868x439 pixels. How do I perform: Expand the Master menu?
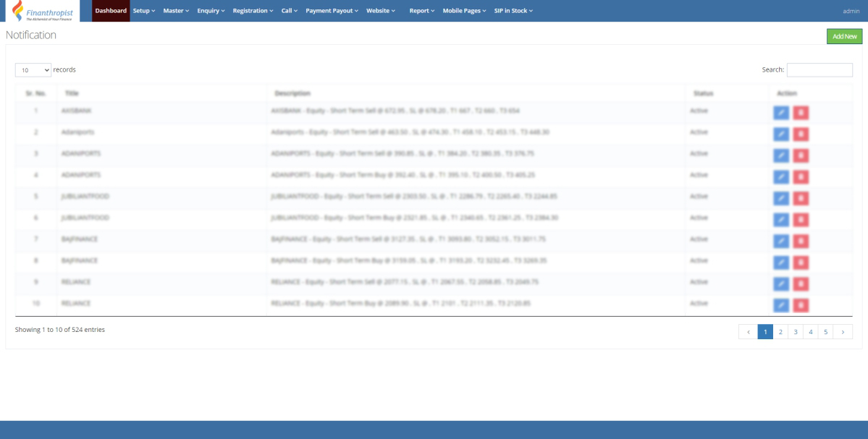tap(176, 11)
